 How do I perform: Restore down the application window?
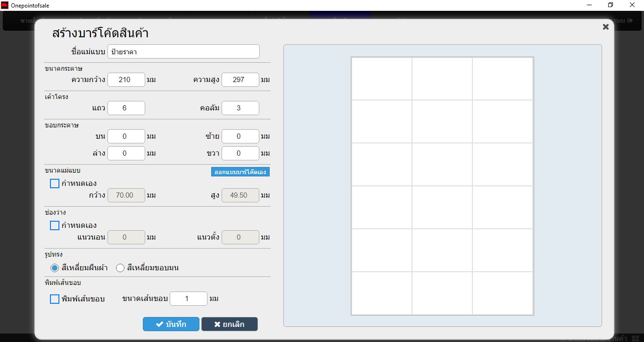[611, 5]
